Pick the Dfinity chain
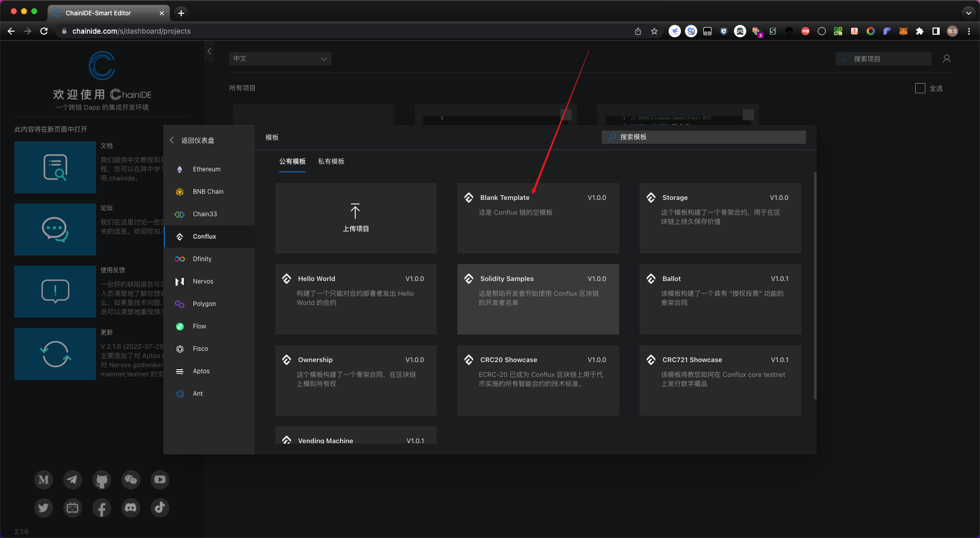980x538 pixels. pos(209,259)
